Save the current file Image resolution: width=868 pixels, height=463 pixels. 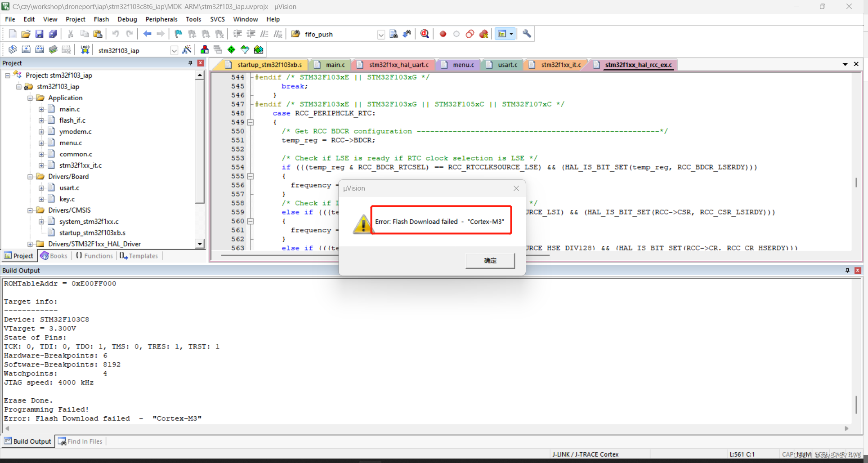point(39,34)
